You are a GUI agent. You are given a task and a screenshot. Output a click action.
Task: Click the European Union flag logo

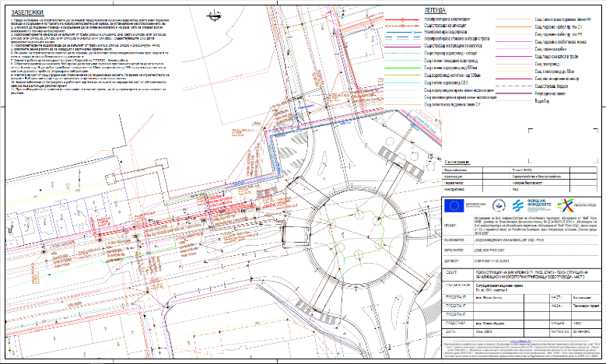click(x=454, y=205)
